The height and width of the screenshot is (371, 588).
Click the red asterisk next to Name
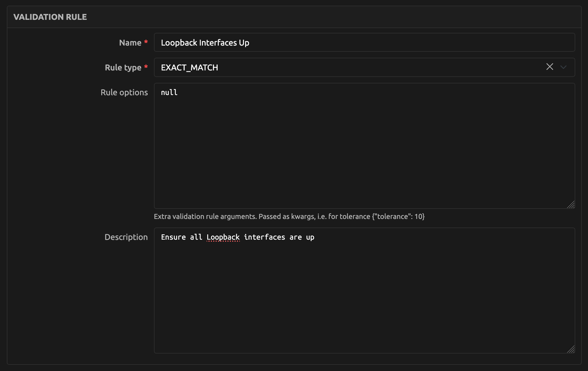pyautogui.click(x=146, y=42)
